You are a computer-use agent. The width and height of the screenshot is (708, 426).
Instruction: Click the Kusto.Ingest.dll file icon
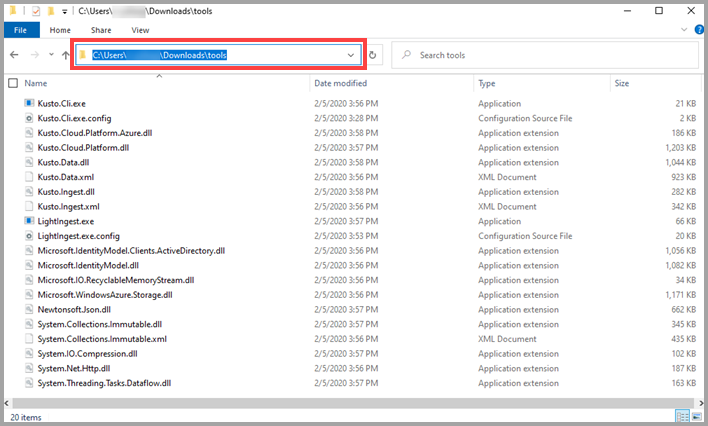29,192
